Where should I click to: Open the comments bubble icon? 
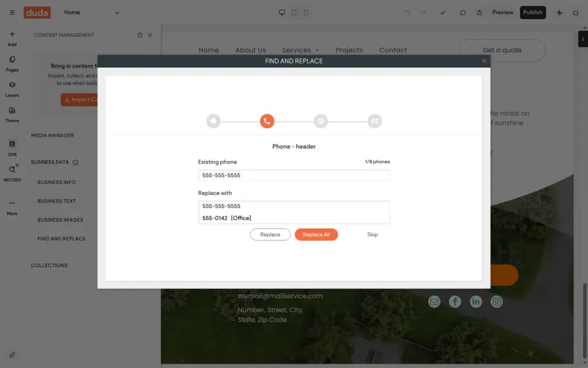coord(463,13)
